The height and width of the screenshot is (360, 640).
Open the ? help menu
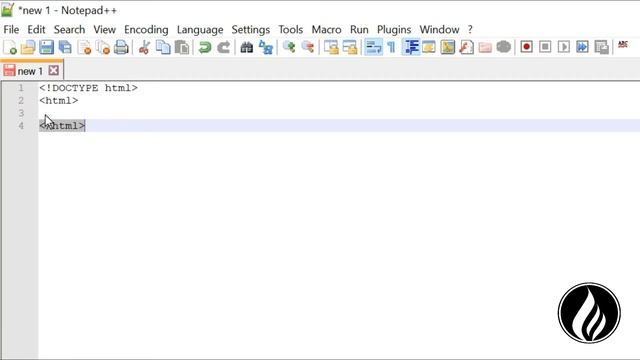470,30
